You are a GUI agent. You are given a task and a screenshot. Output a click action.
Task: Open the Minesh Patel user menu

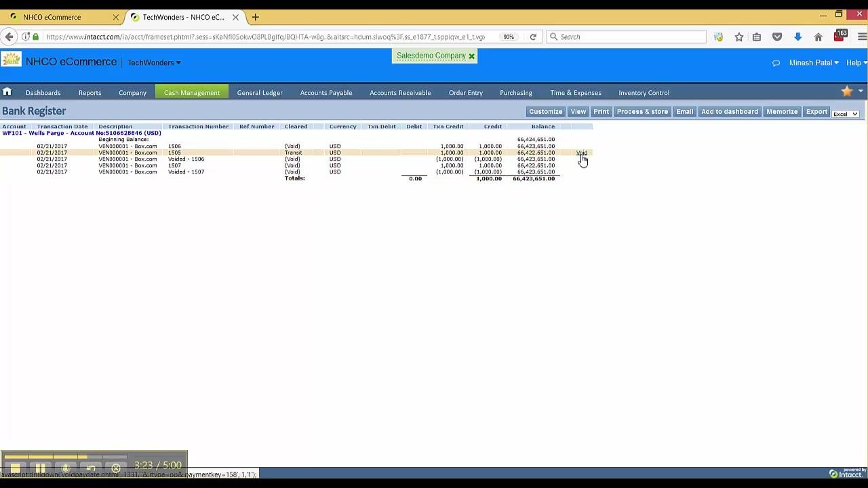[x=814, y=63]
